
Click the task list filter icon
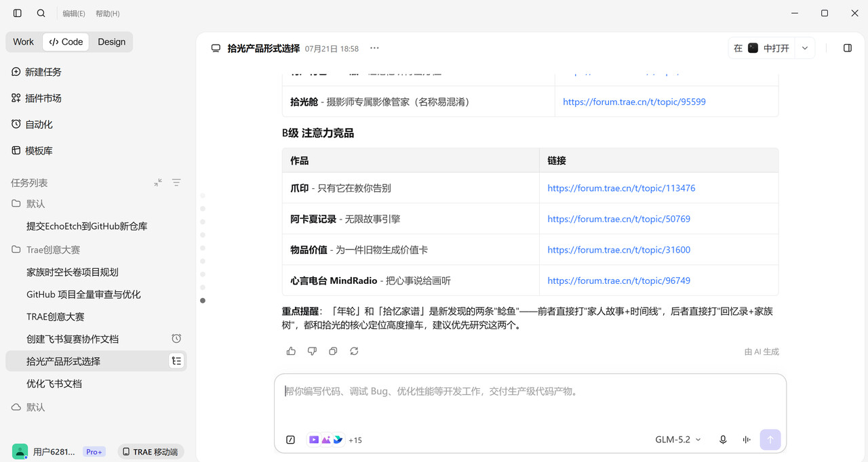(x=176, y=183)
